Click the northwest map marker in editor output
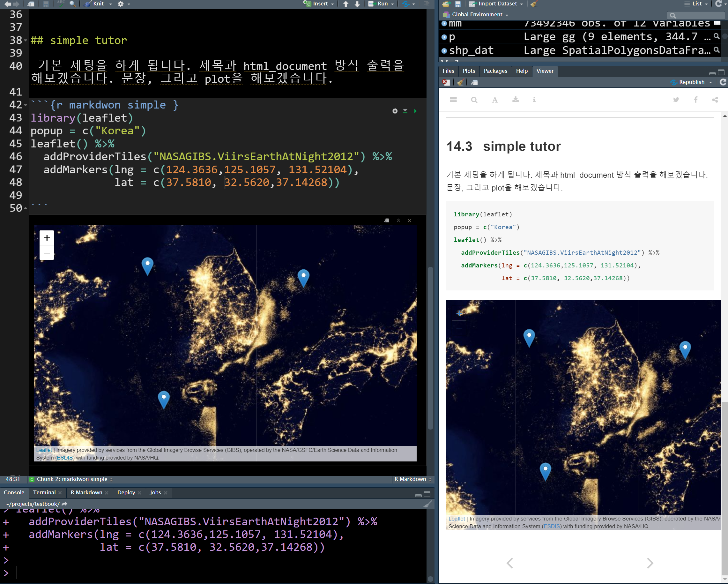728x584 pixels. tap(148, 266)
